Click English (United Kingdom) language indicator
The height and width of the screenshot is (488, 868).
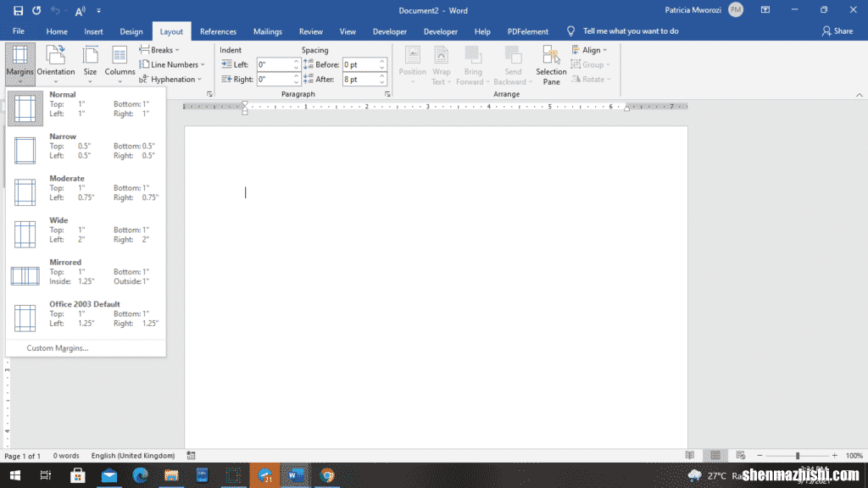point(133,455)
